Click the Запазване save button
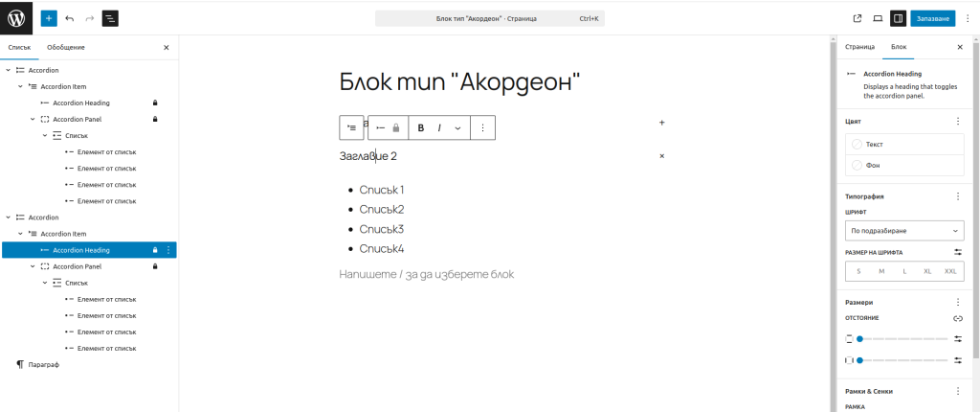The width and height of the screenshot is (980, 412). click(x=933, y=18)
